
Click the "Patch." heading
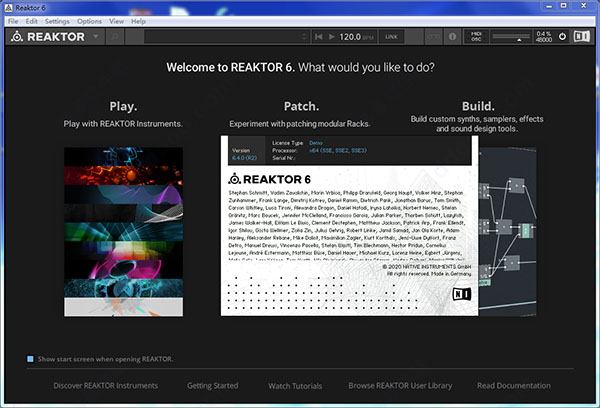pyautogui.click(x=301, y=106)
